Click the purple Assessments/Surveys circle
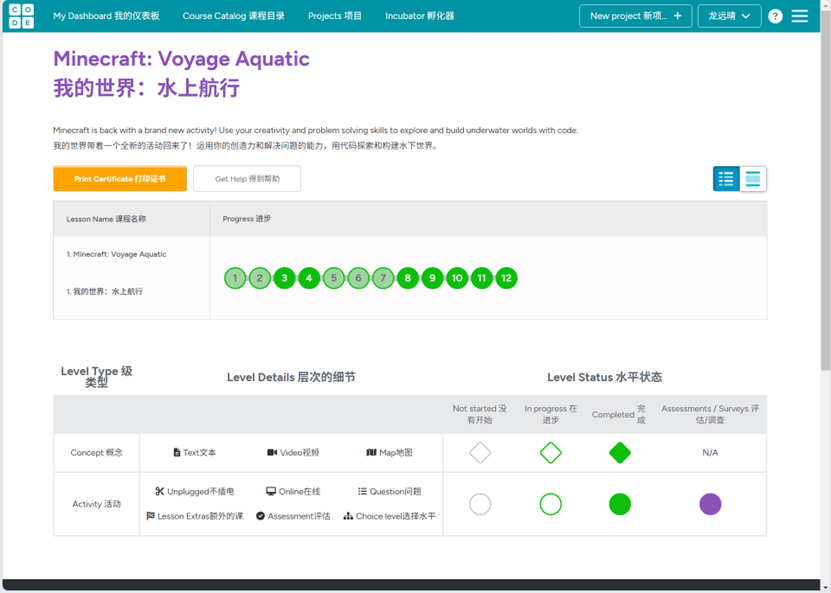Image resolution: width=831 pixels, height=593 pixels. [x=710, y=504]
